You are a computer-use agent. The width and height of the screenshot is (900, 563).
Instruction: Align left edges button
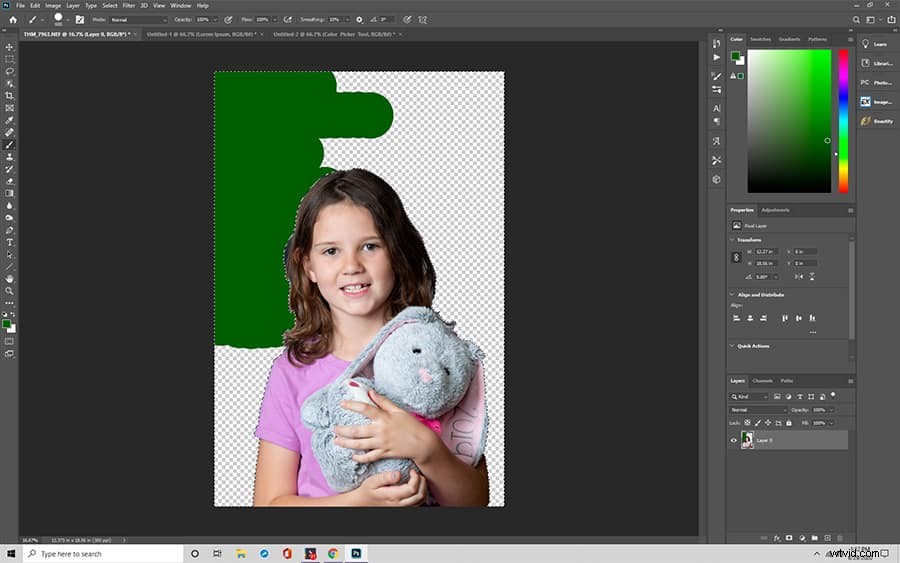coord(736,318)
